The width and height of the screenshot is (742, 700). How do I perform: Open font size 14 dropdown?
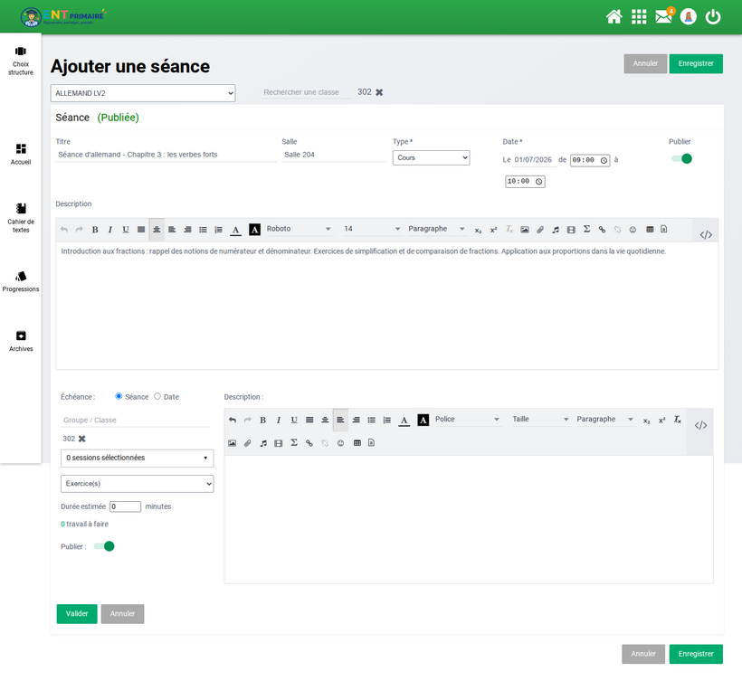372,229
